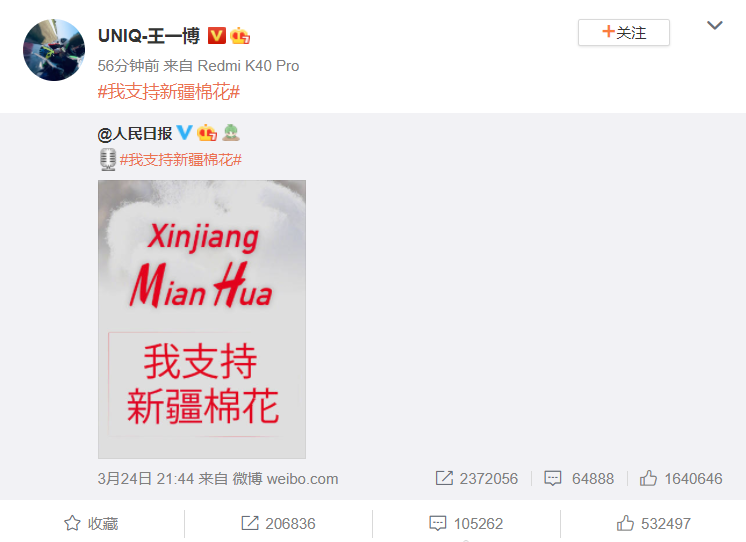Click the crown icon next to 人民日报
The width and height of the screenshot is (746, 542).
tap(207, 133)
